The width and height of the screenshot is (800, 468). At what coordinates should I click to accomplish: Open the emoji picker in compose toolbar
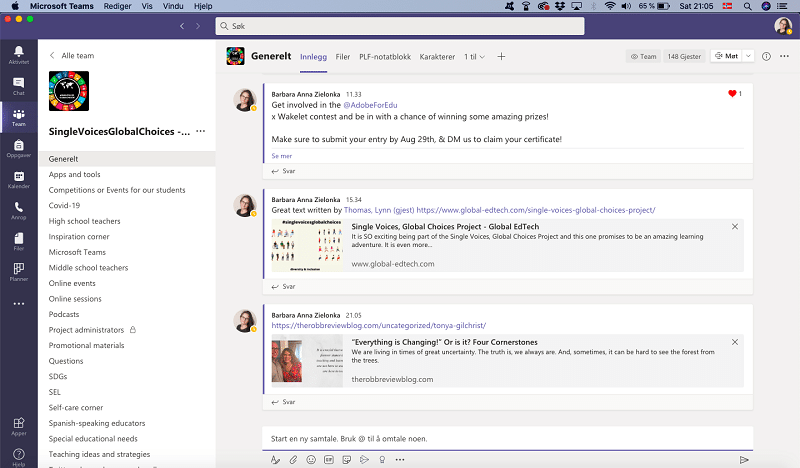312,460
